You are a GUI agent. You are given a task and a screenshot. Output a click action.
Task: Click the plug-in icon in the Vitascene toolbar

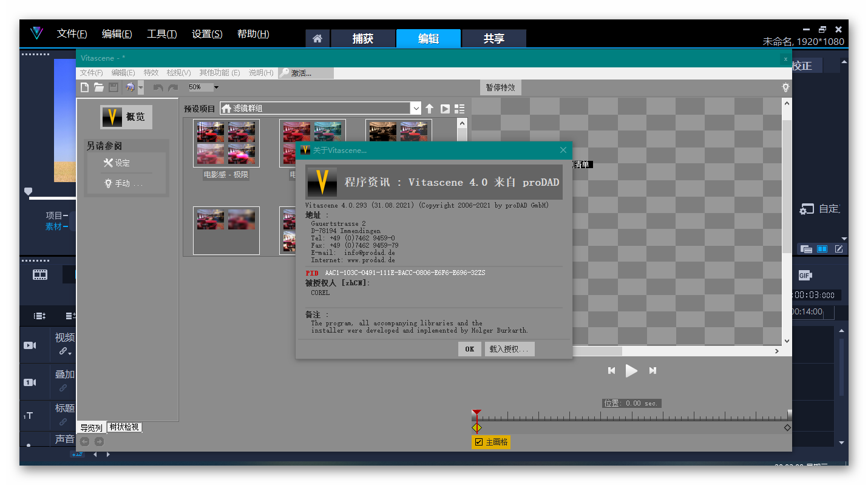(130, 87)
